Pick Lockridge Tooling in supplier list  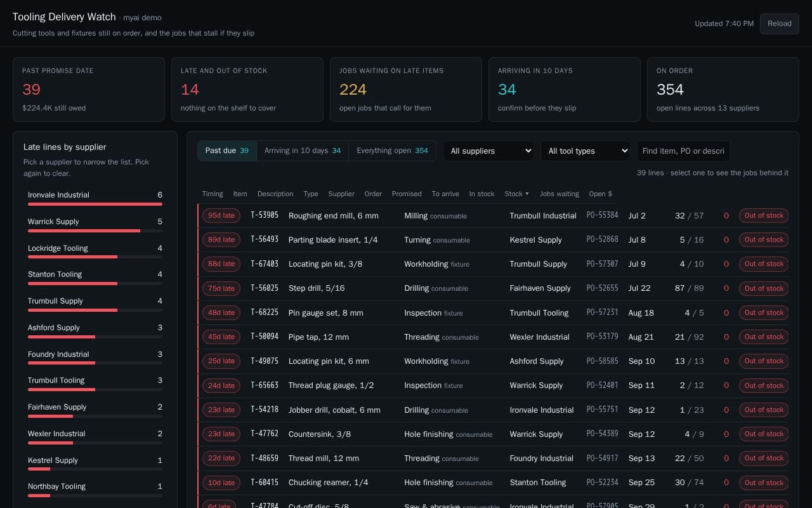pyautogui.click(x=95, y=252)
